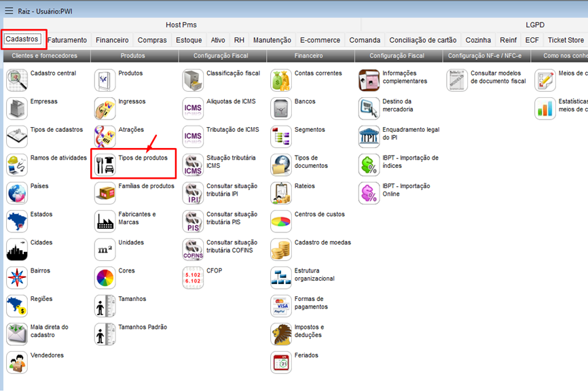The height and width of the screenshot is (392, 588).
Task: Select the Host Pms header section
Action: pyautogui.click(x=181, y=24)
